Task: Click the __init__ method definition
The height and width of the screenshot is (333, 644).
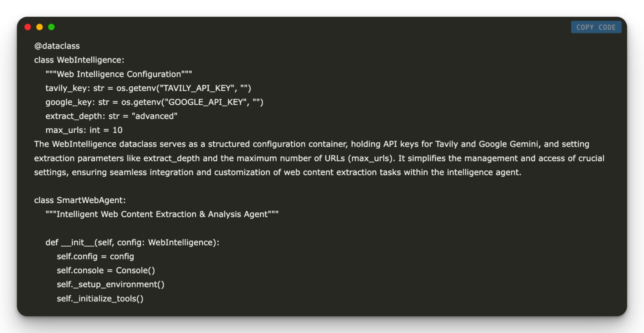Action: click(132, 242)
